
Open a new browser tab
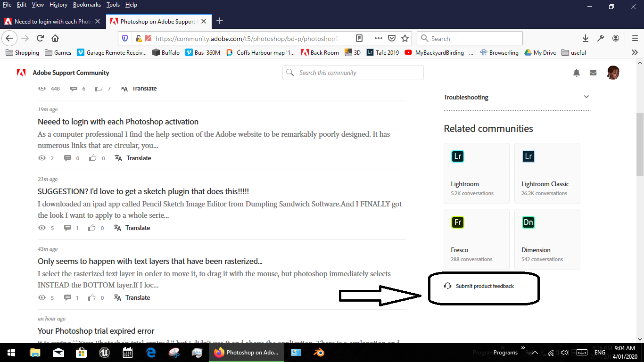(x=219, y=21)
